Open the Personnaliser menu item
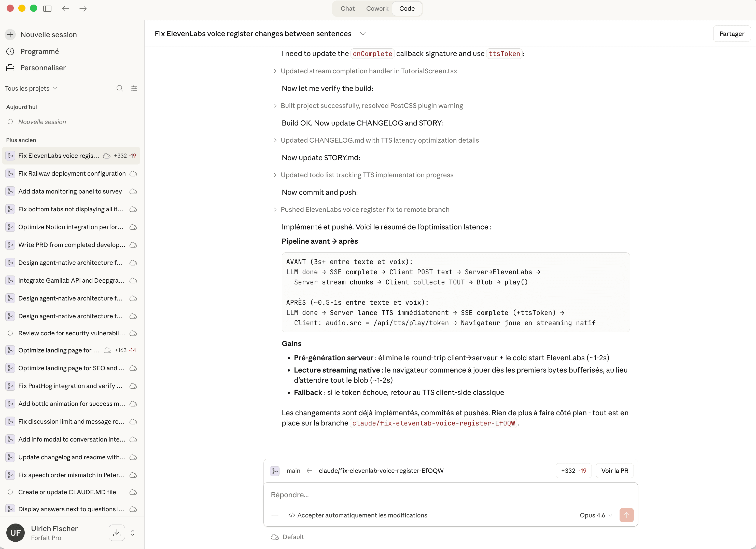This screenshot has width=756, height=549. point(43,68)
